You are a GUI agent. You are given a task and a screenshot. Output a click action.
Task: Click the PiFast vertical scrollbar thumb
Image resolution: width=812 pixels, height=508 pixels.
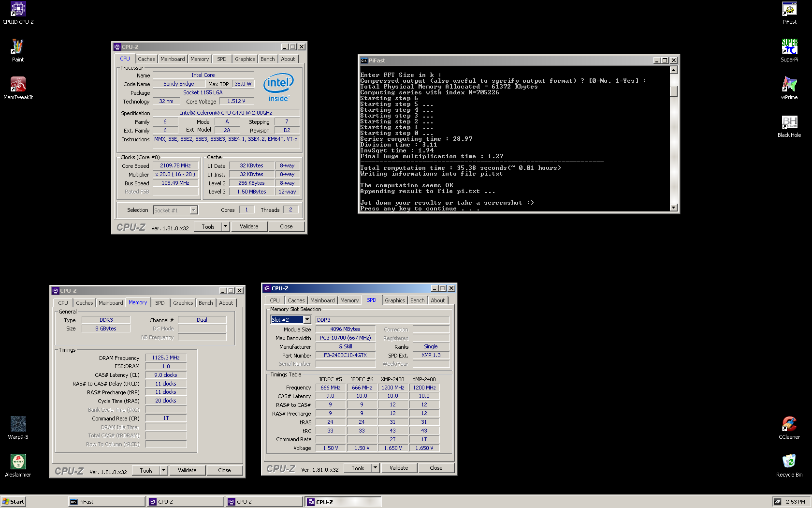(x=674, y=91)
